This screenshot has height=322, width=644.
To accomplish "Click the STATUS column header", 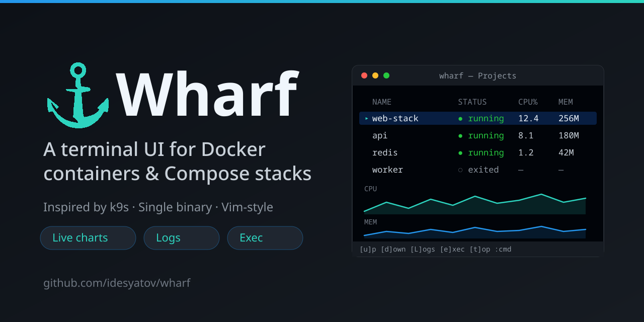I will pos(472,102).
